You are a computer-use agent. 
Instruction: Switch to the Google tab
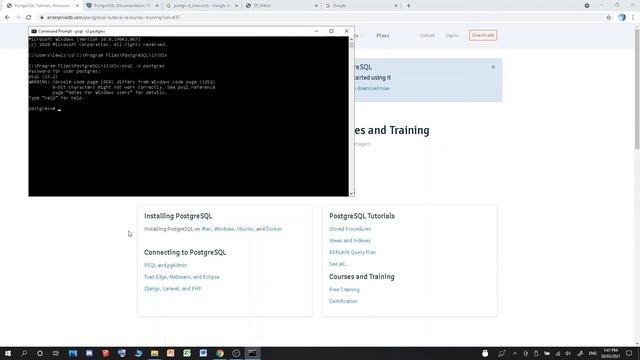[x=361, y=6]
